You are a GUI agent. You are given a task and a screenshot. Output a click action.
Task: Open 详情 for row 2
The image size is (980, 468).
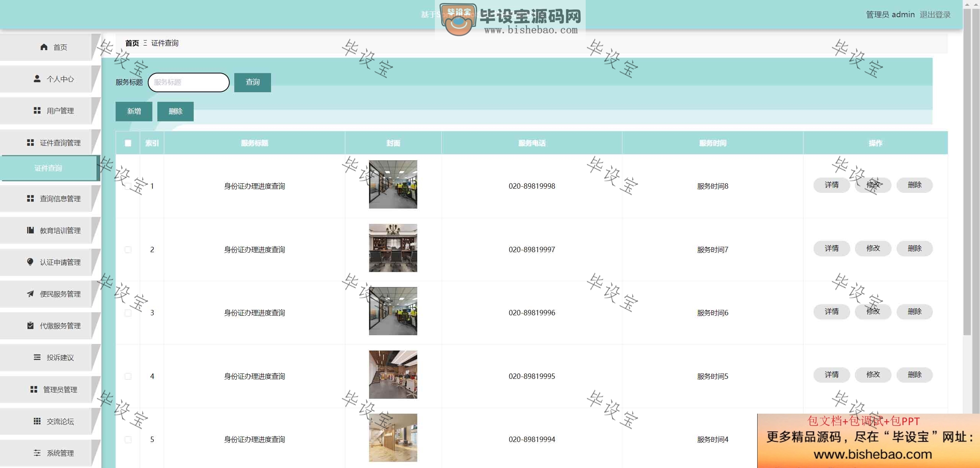click(x=832, y=249)
